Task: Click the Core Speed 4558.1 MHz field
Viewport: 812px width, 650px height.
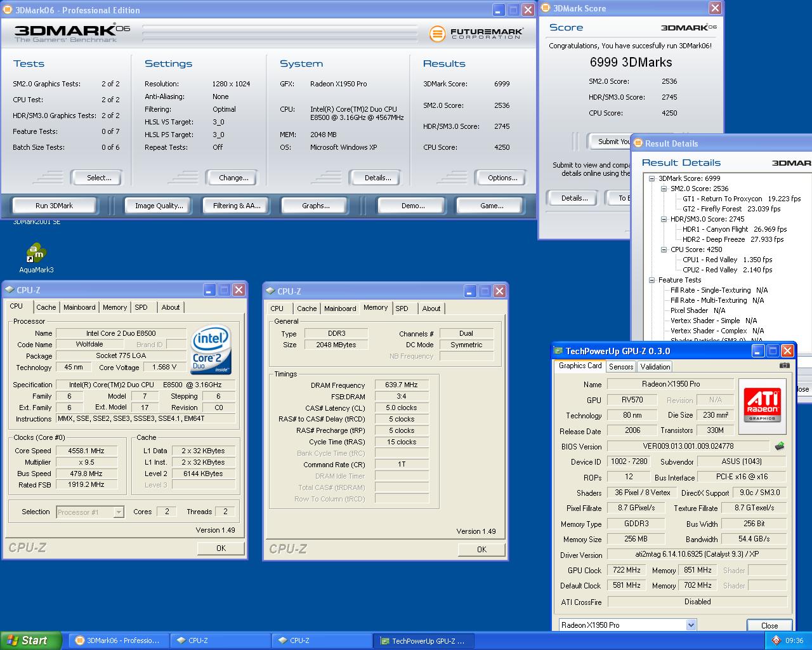Action: (86, 451)
